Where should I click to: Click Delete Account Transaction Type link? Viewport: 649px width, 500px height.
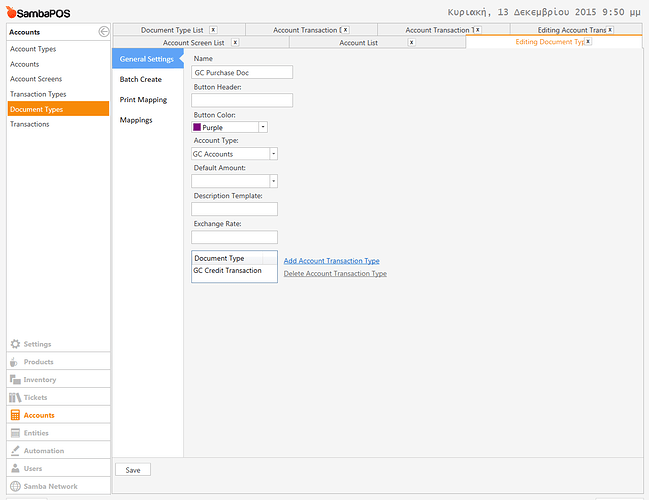[335, 274]
